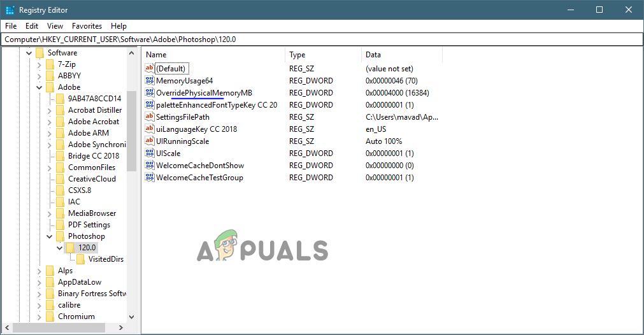
Task: Click the uiLanguageKey CC 2018 string icon
Action: (x=150, y=129)
